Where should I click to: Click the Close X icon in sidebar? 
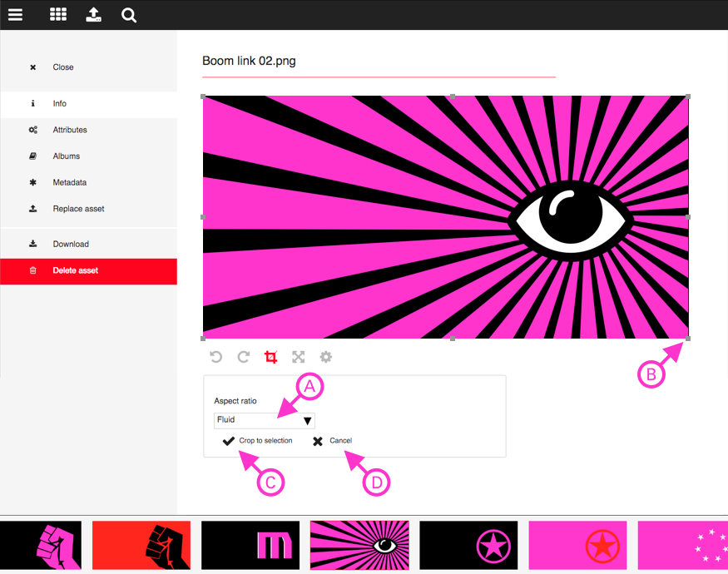33,67
